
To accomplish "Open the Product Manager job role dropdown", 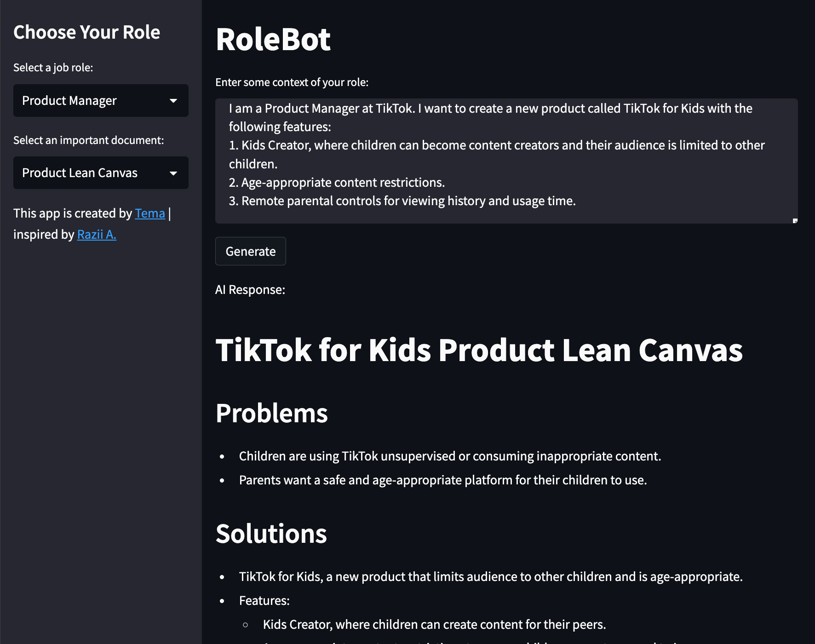I will pos(101,100).
